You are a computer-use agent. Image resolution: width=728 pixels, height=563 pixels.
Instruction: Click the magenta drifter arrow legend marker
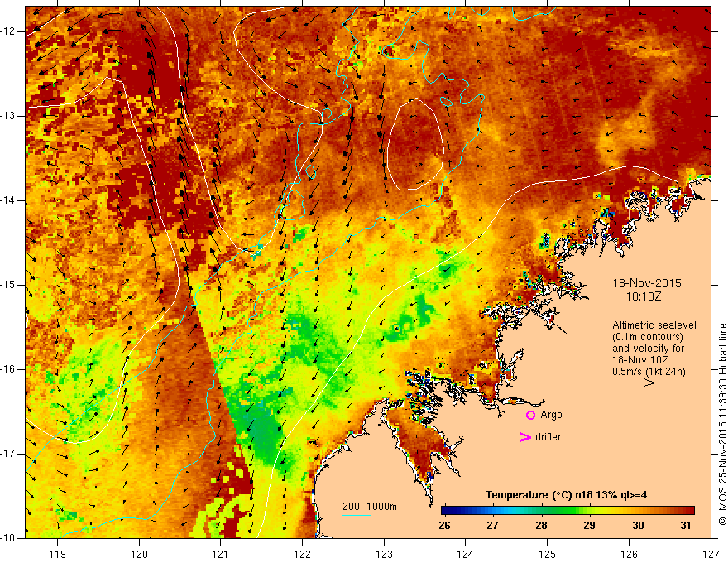point(525,437)
